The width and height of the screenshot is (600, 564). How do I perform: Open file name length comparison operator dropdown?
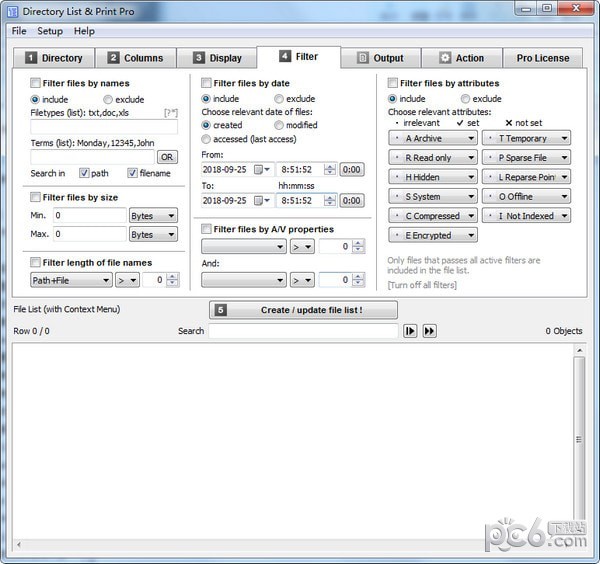click(x=127, y=280)
